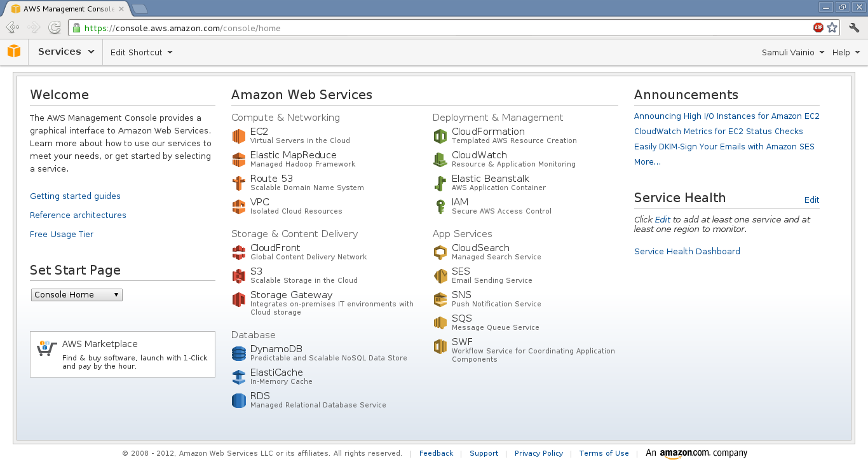
Task: Click the Adblock Plus icon
Action: pyautogui.click(x=818, y=27)
